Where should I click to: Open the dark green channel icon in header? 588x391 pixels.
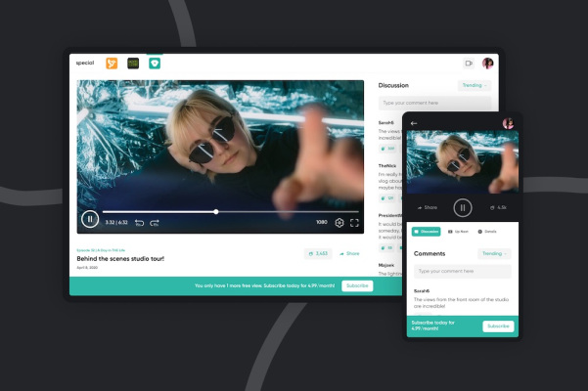click(x=133, y=63)
